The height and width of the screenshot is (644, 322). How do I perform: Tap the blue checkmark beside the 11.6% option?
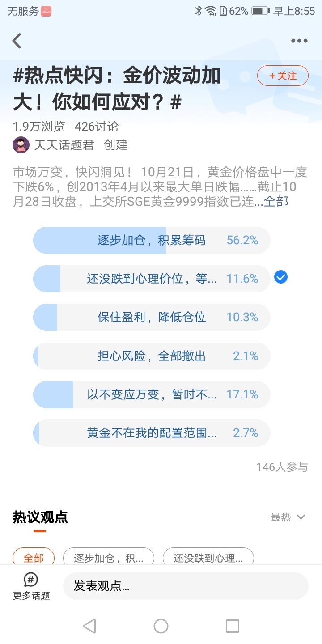coord(280,277)
